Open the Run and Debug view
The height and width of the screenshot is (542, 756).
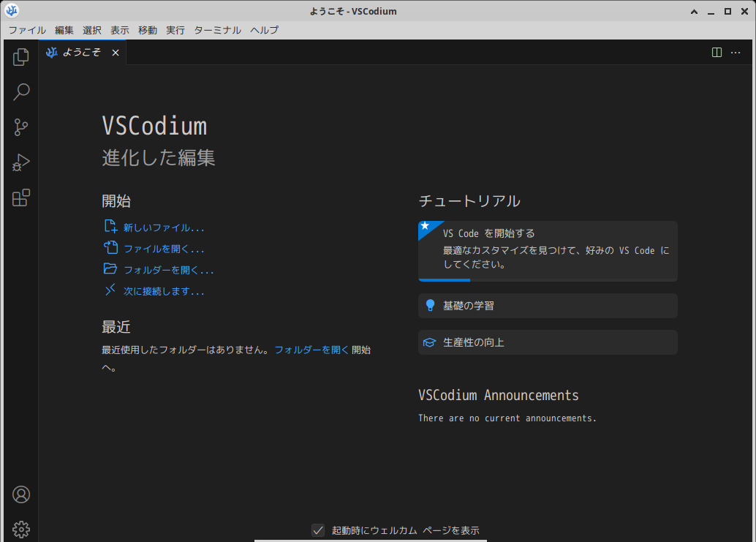(20, 162)
